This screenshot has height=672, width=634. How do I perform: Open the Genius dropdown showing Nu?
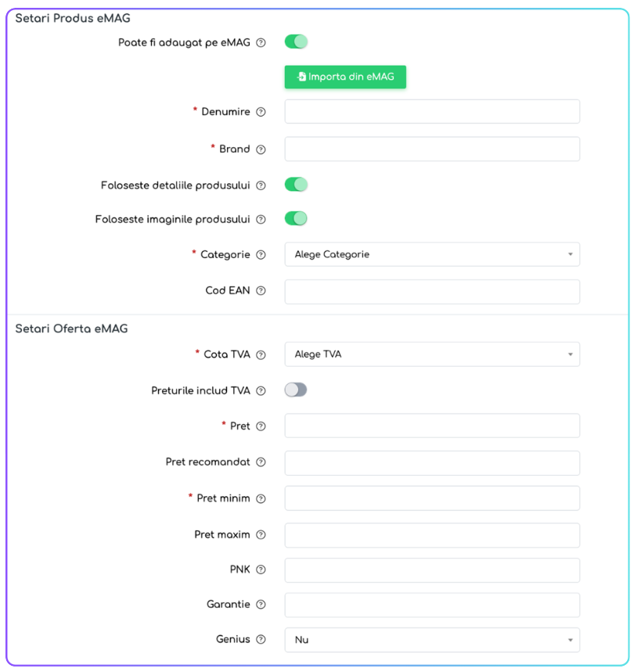click(432, 640)
